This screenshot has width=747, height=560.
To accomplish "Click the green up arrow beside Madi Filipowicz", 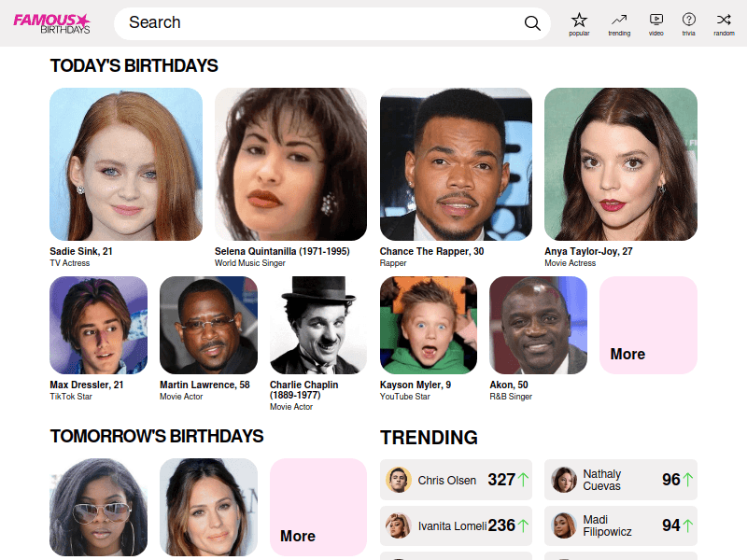I will click(688, 525).
